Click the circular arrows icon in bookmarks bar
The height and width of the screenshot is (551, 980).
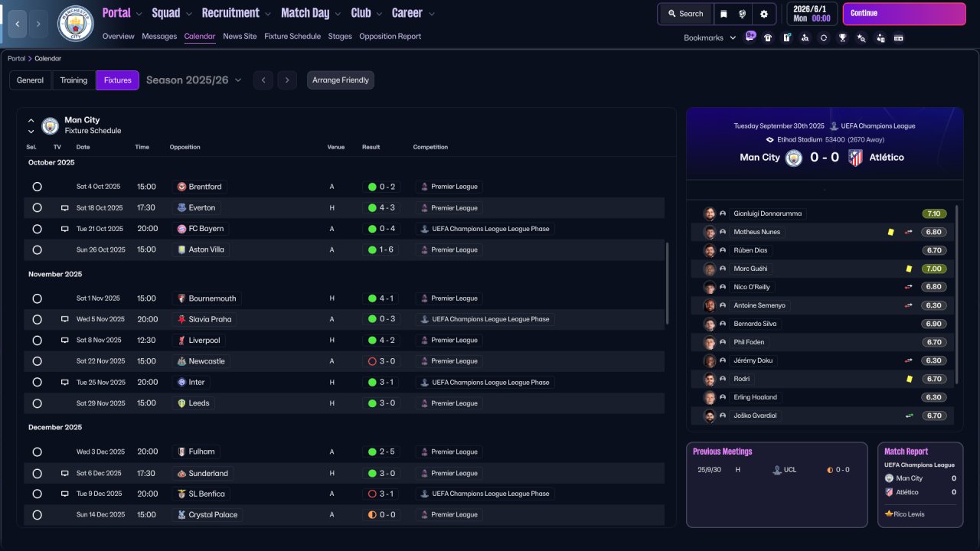pyautogui.click(x=824, y=37)
